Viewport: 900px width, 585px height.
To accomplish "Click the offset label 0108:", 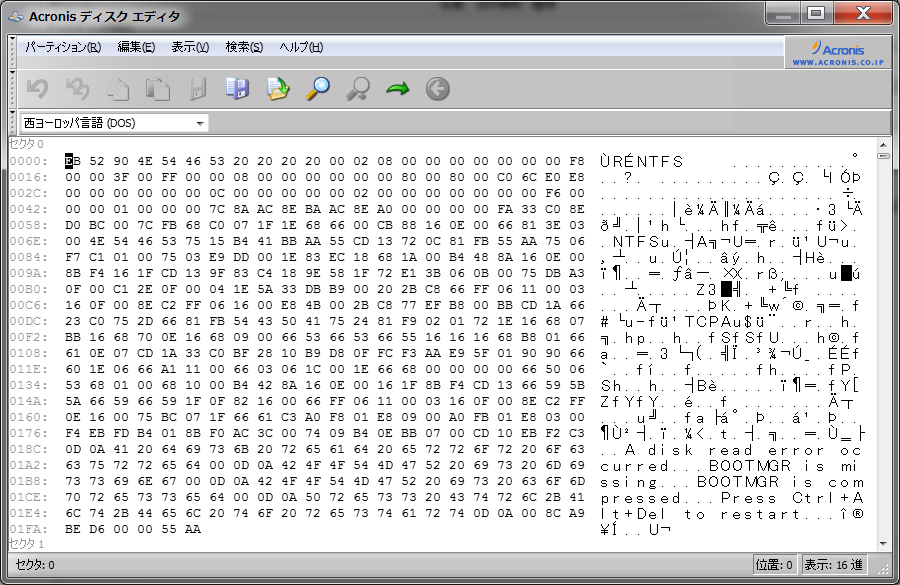I will [x=29, y=353].
